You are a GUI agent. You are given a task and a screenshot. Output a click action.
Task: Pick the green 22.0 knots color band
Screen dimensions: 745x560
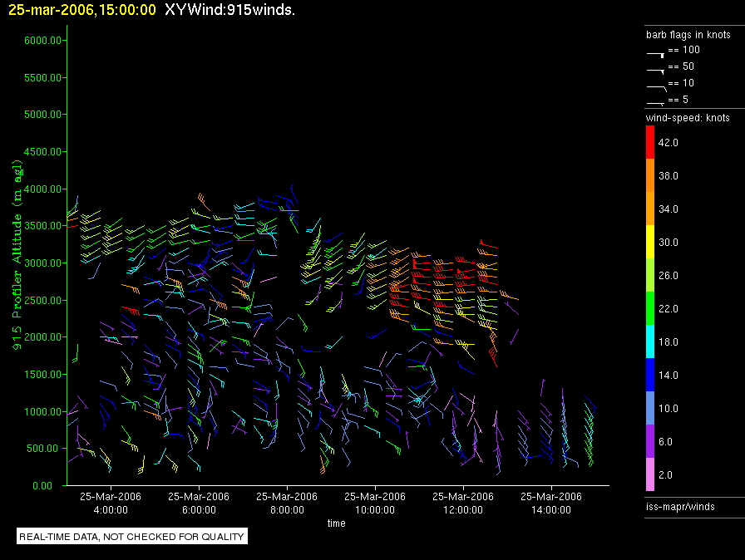pos(651,308)
